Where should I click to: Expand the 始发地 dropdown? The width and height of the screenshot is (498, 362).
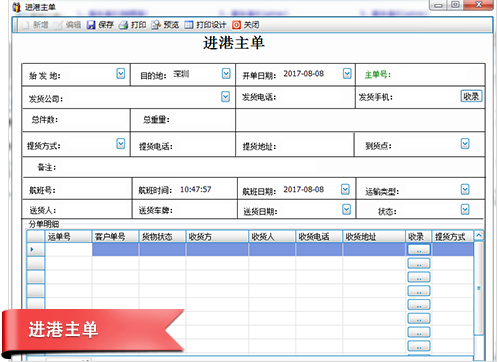click(x=121, y=73)
